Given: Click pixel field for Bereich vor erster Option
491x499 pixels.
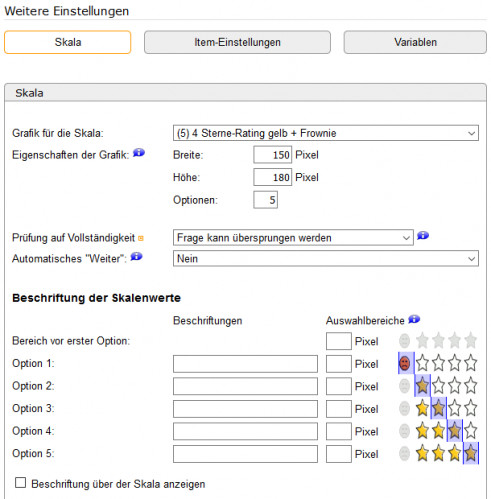Looking at the screenshot, I should click(339, 341).
